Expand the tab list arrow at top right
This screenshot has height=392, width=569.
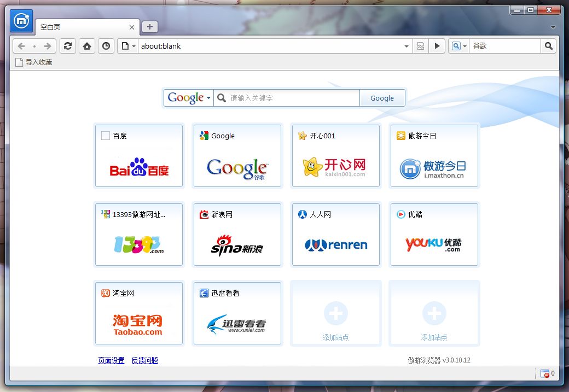coord(553,27)
